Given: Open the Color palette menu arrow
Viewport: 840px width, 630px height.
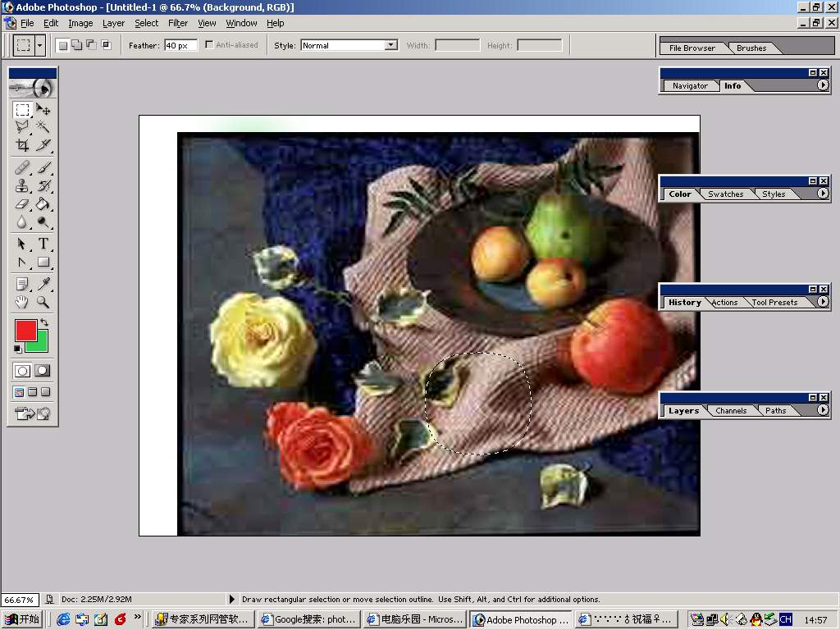Looking at the screenshot, I should click(823, 194).
